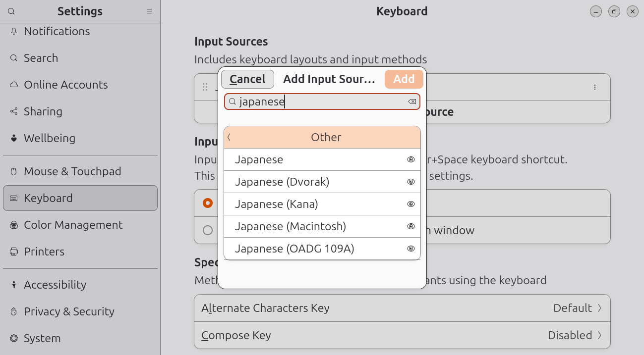This screenshot has width=644, height=355.
Task: Click the Printers sidebar icon
Action: coord(14,252)
